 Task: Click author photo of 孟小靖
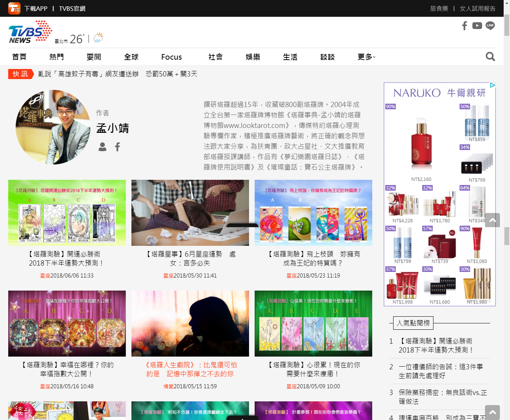coord(53,127)
